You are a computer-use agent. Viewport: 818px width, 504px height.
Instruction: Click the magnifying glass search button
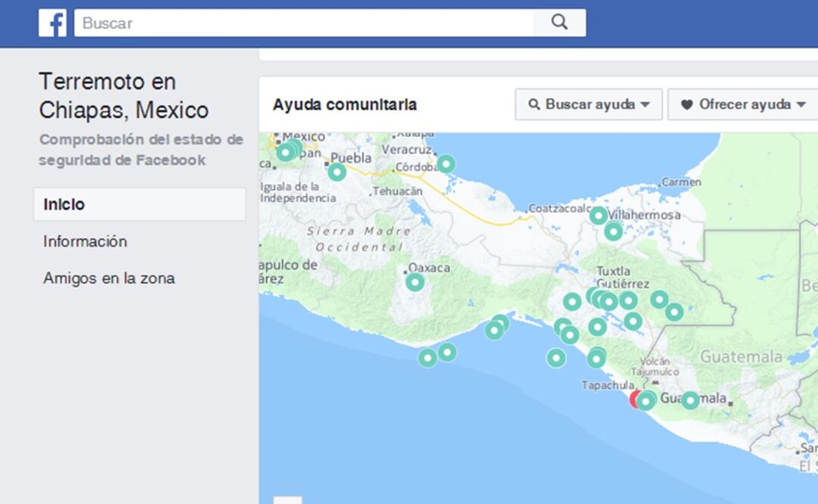[559, 23]
